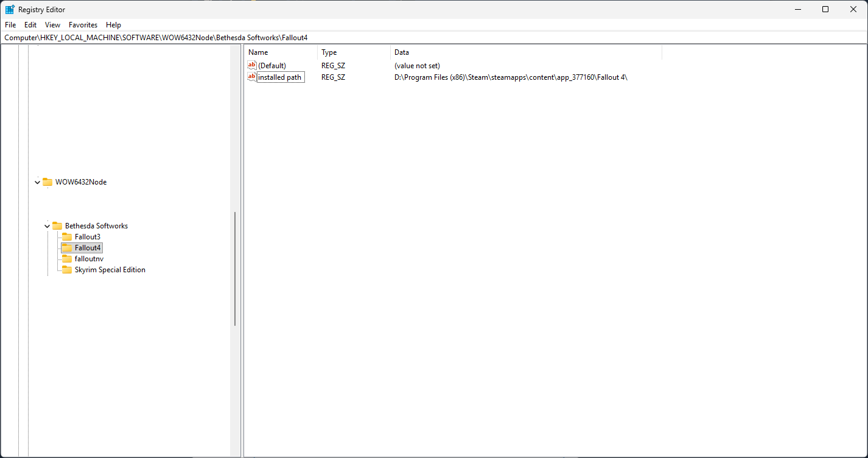The height and width of the screenshot is (458, 868).
Task: Click REG_SZ type of the (Default) value
Action: (x=333, y=65)
